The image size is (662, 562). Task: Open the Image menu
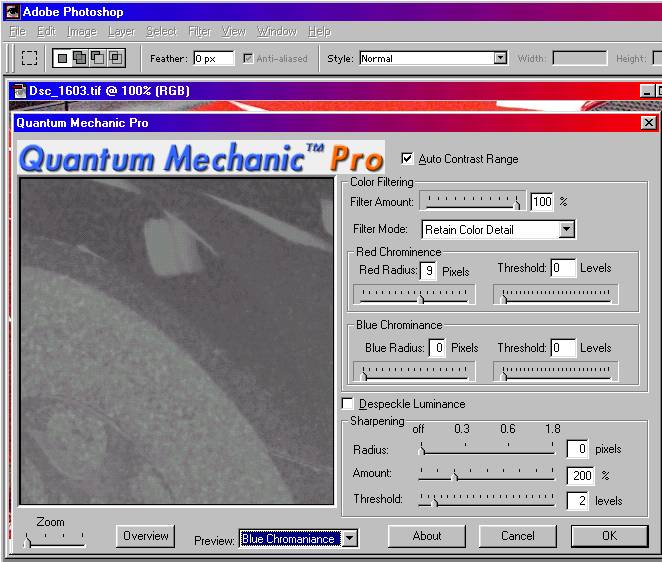point(81,32)
